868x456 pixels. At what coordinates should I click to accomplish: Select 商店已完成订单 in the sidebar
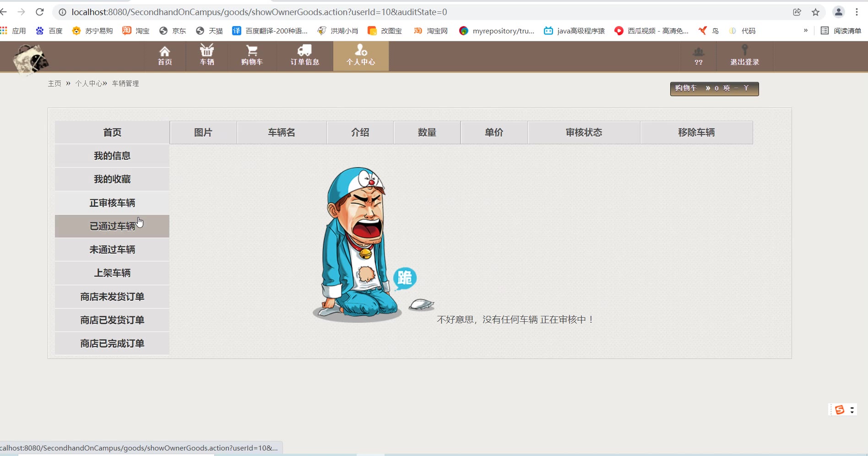tap(112, 343)
